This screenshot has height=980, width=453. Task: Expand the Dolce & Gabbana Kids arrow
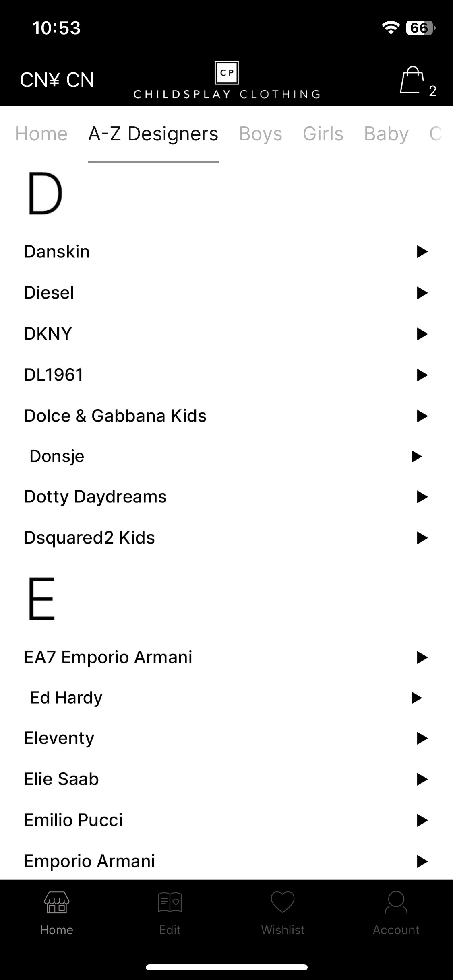click(x=422, y=416)
